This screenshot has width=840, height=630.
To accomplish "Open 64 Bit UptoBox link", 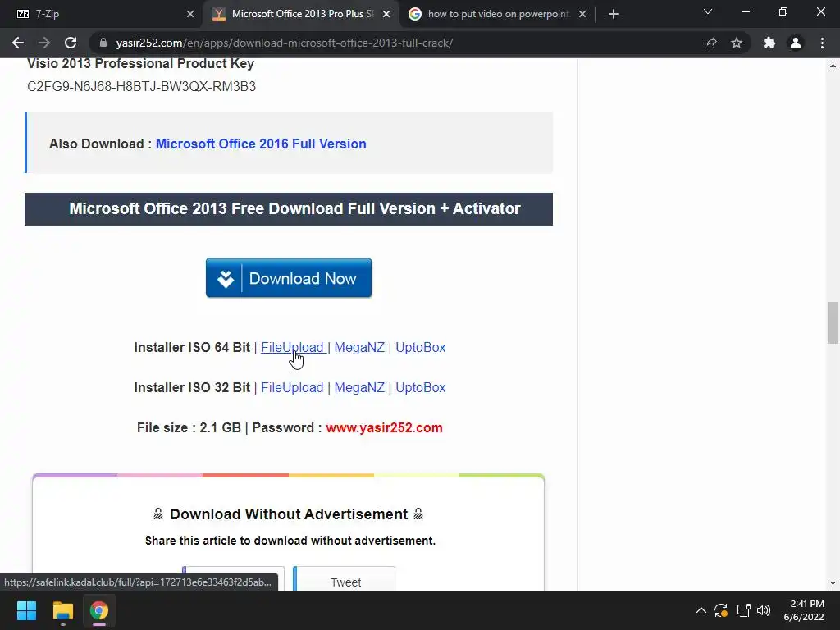I will click(x=421, y=347).
